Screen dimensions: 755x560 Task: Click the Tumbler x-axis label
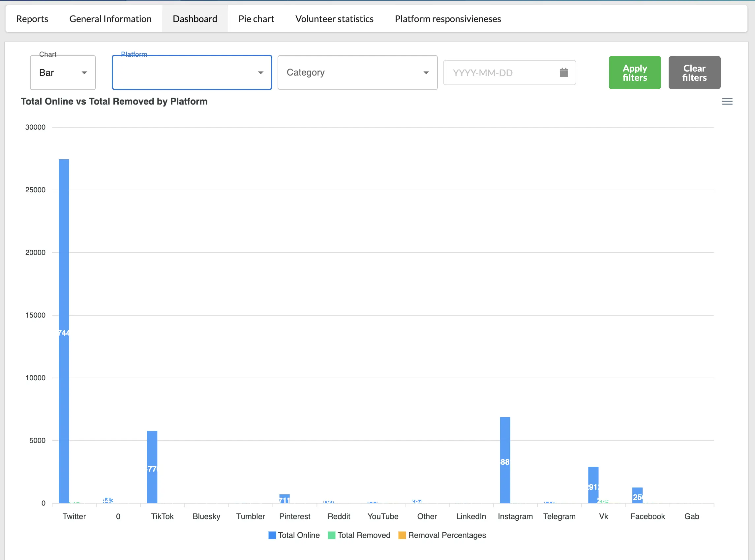[251, 516]
